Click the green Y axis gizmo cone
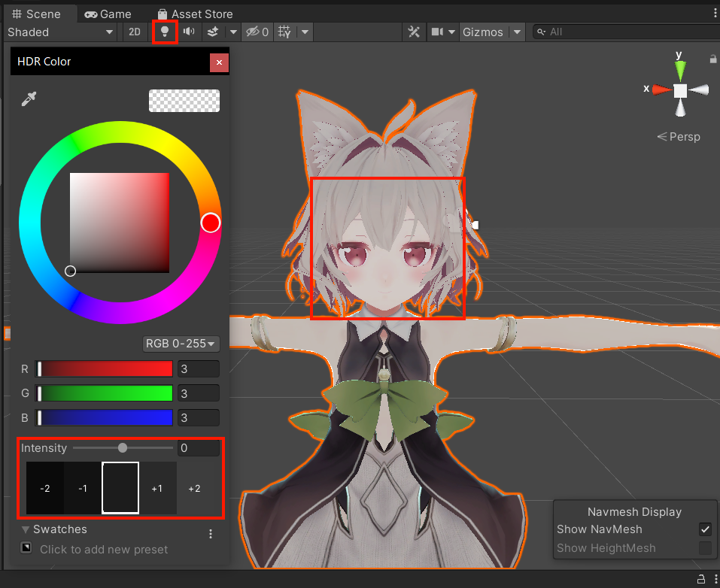The width and height of the screenshot is (720, 588). [x=680, y=71]
